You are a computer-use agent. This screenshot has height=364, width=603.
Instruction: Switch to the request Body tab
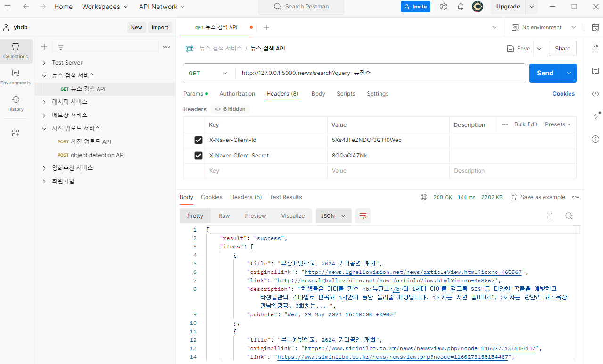point(319,94)
